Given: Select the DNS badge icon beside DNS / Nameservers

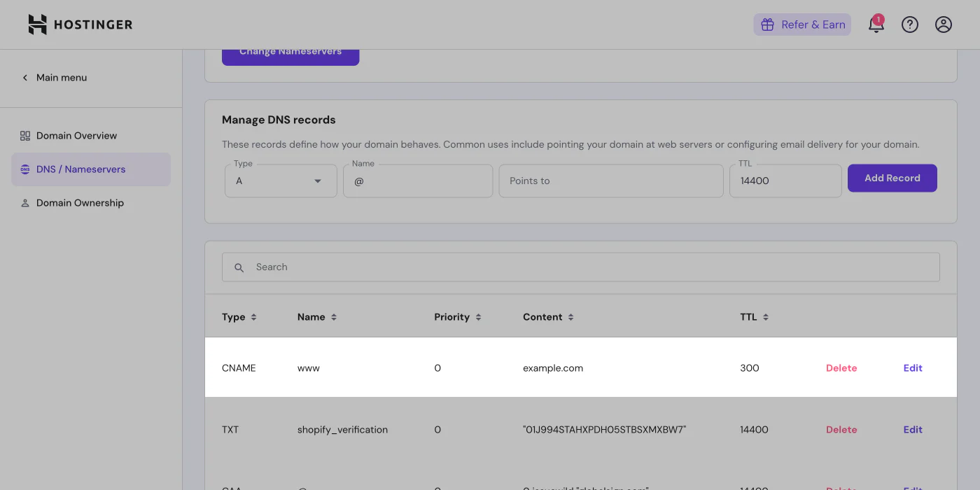Looking at the screenshot, I should [x=24, y=169].
